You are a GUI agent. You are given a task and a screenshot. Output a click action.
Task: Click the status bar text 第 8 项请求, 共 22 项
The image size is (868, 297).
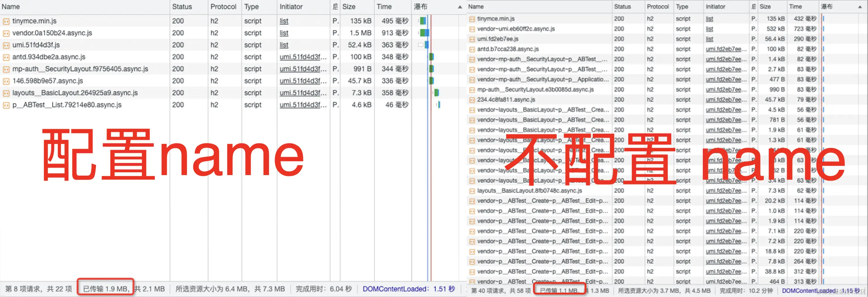pyautogui.click(x=39, y=289)
